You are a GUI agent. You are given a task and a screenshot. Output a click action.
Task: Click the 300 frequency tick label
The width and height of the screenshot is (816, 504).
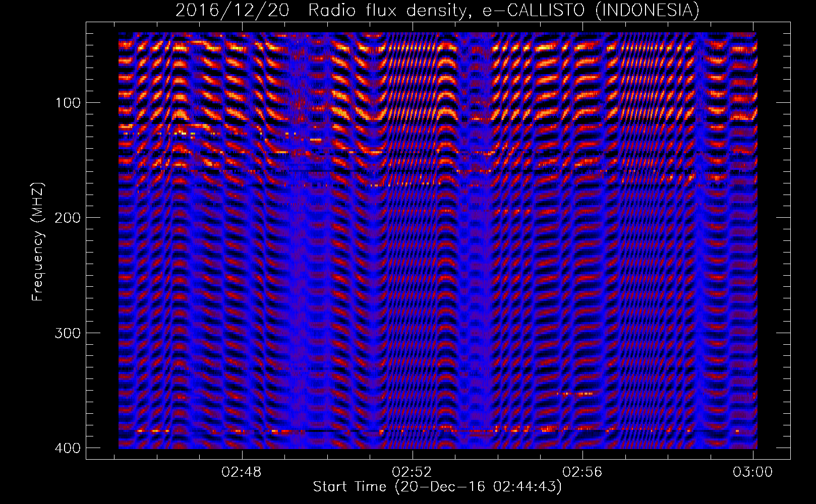pos(68,333)
